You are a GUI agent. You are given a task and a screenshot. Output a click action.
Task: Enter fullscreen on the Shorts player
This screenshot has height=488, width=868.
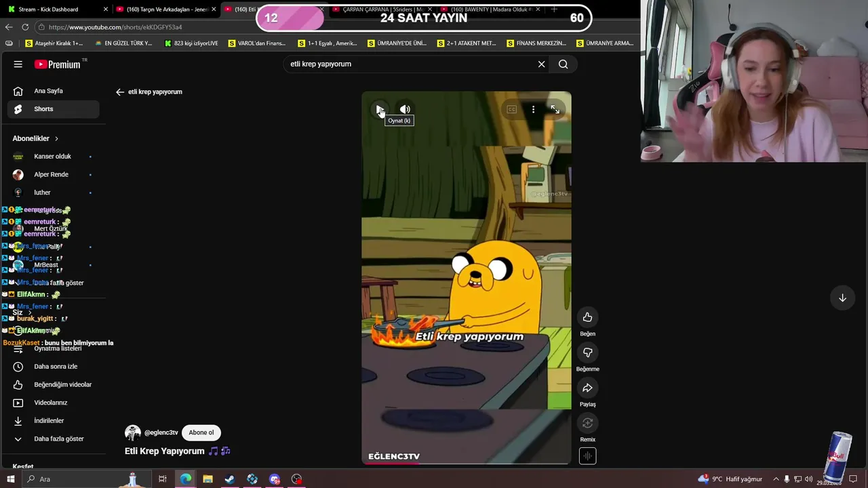click(555, 109)
